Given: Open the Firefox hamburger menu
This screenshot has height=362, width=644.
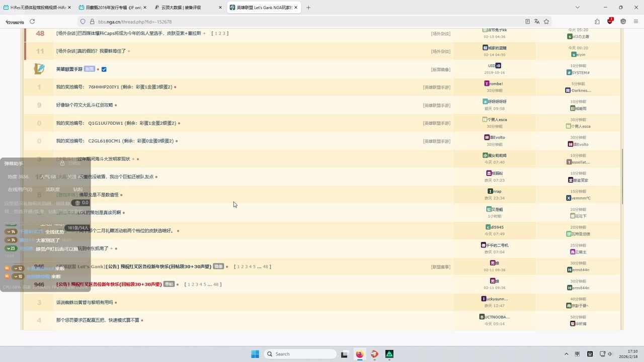Looking at the screenshot, I should (x=635, y=22).
